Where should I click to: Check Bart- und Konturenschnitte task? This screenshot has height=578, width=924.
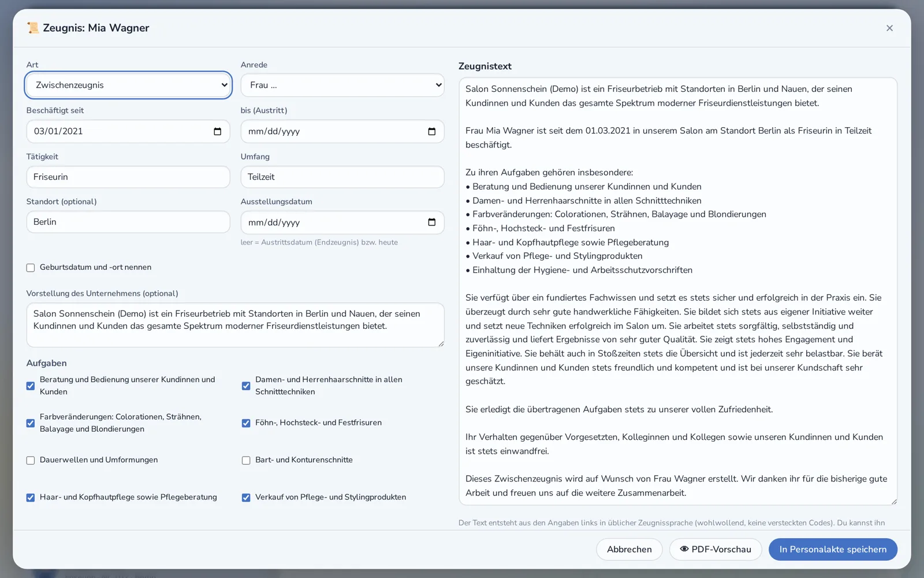coord(246,460)
